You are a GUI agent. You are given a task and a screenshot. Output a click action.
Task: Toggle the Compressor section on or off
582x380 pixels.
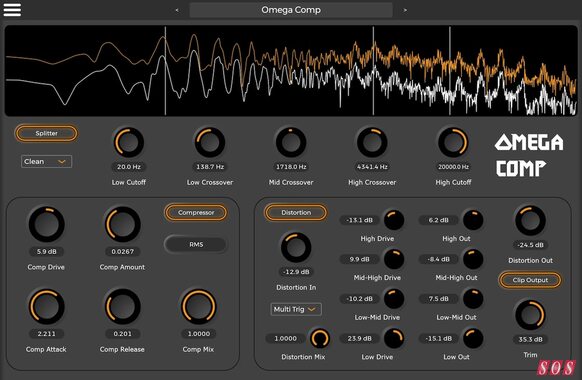(196, 213)
